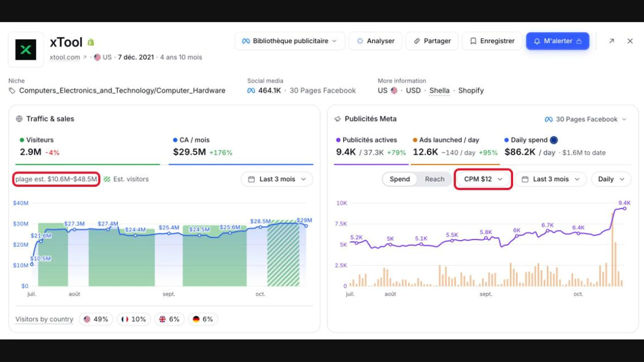Viewport: 644px width, 362px height.
Task: Click the Analyser button
Action: (376, 41)
